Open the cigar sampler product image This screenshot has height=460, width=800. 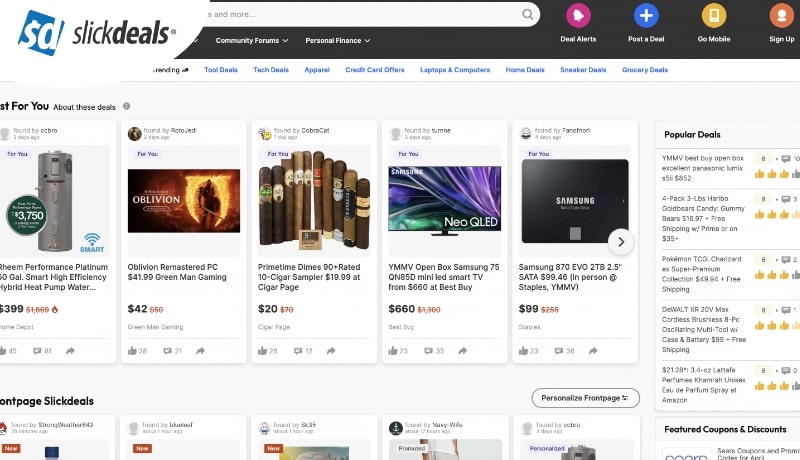click(x=314, y=200)
